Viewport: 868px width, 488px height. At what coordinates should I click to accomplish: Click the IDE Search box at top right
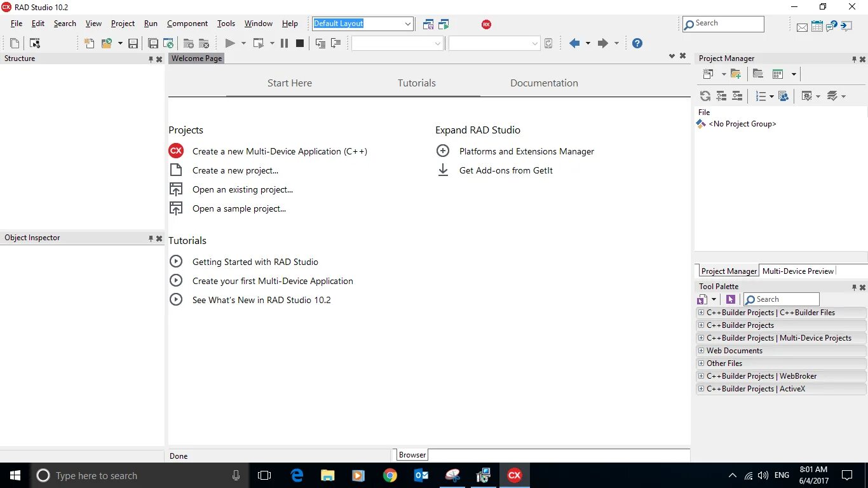723,24
